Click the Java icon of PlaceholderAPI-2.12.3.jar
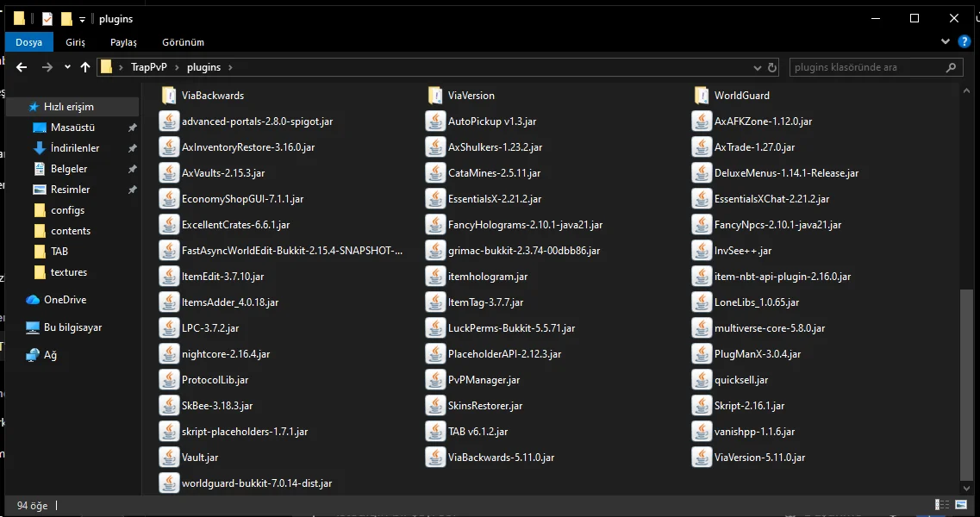 [x=435, y=354]
